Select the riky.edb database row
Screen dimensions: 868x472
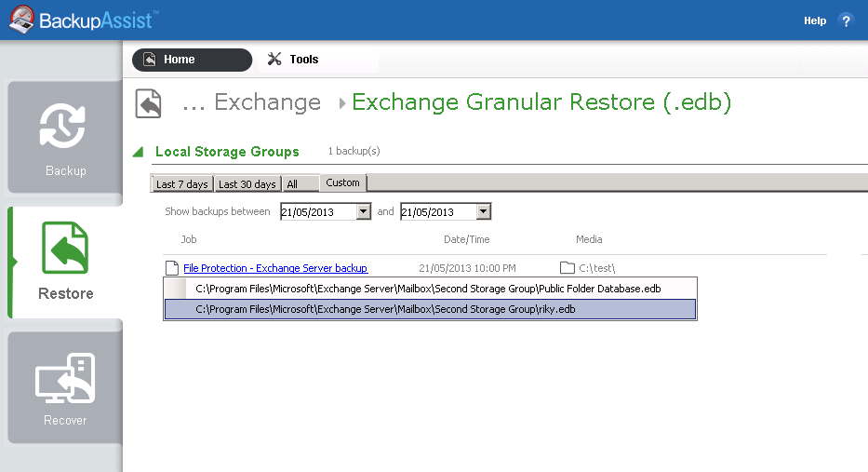(x=430, y=309)
